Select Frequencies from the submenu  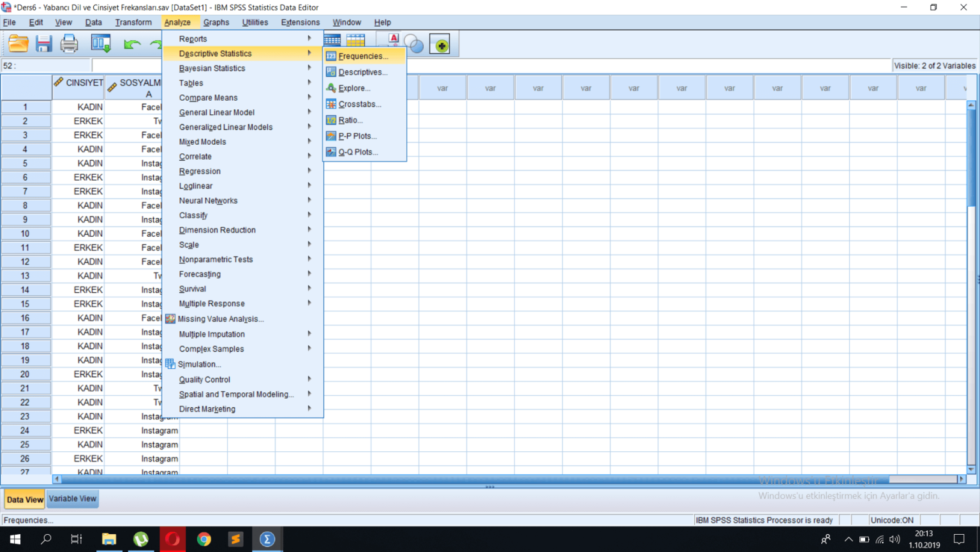point(362,56)
